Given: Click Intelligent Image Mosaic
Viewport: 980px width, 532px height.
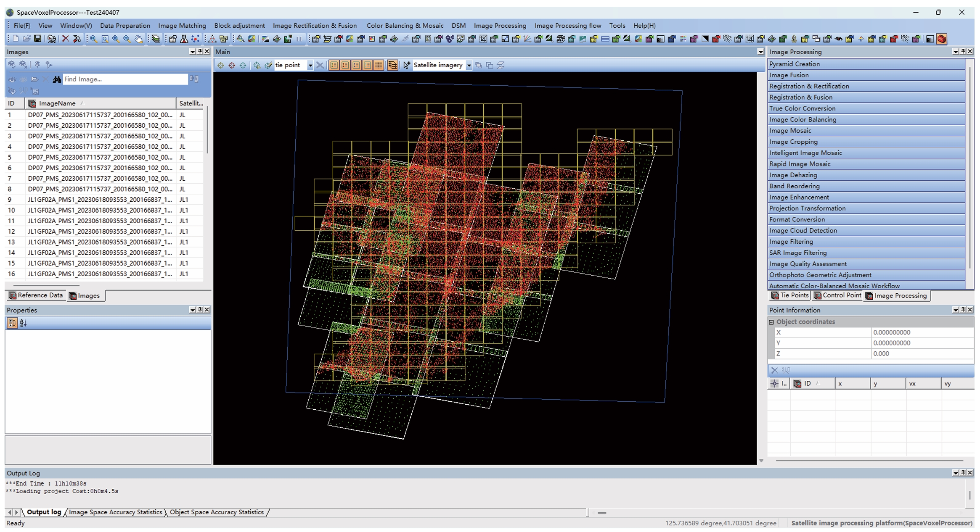Looking at the screenshot, I should pyautogui.click(x=866, y=153).
